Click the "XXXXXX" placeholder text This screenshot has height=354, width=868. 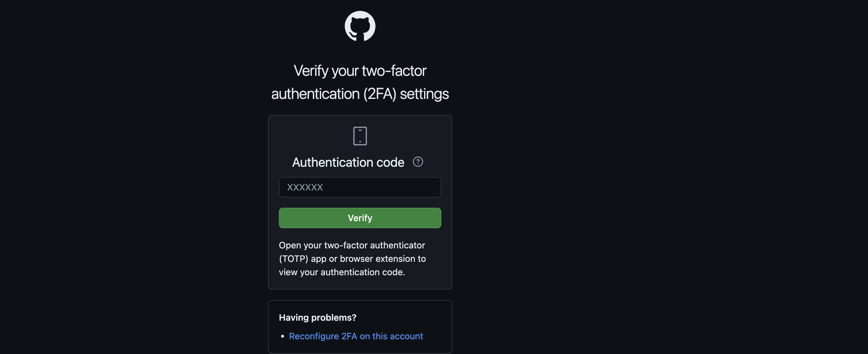point(305,187)
